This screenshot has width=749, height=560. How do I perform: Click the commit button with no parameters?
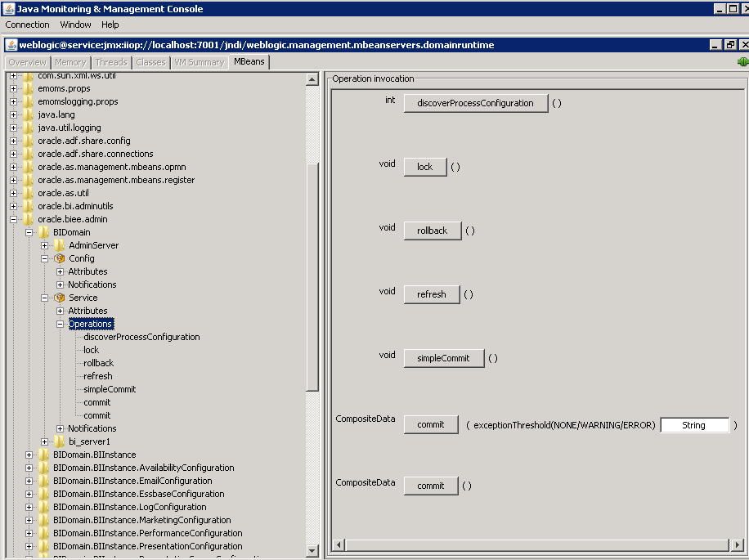pyautogui.click(x=431, y=486)
